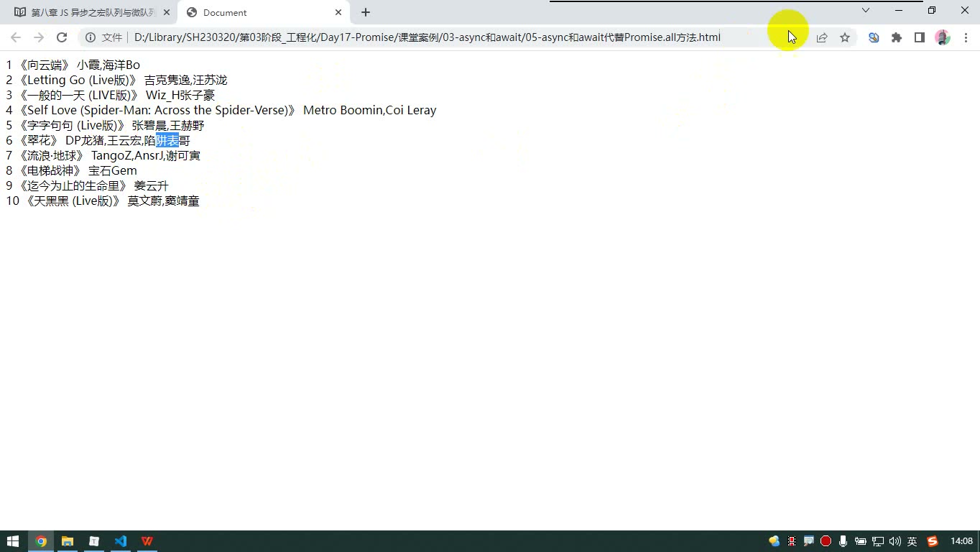Reload the current page
This screenshot has width=980, height=552.
coord(62,37)
